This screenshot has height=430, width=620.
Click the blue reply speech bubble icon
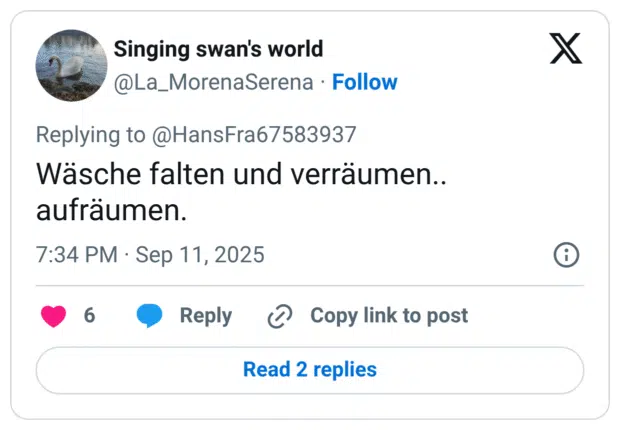pyautogui.click(x=150, y=316)
